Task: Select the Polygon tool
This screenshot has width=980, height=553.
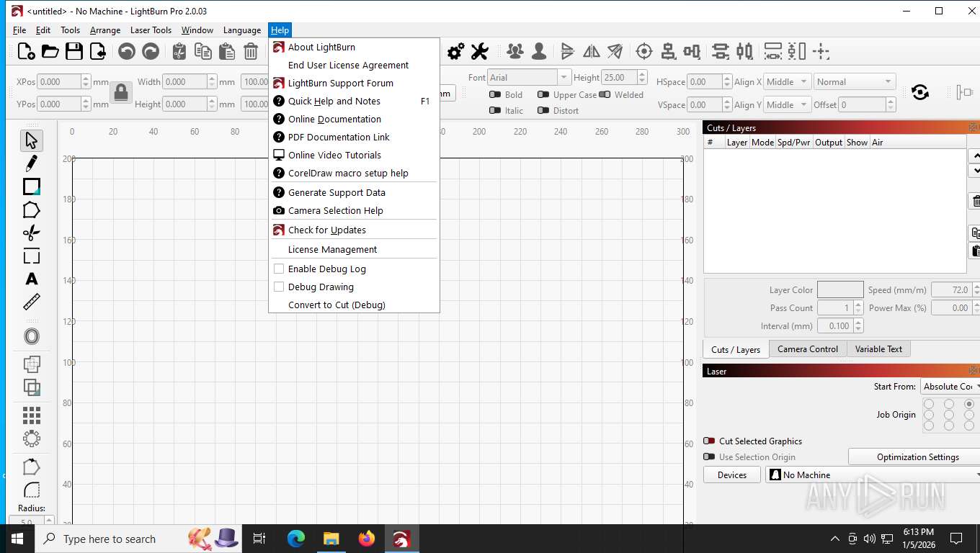Action: click(x=31, y=210)
